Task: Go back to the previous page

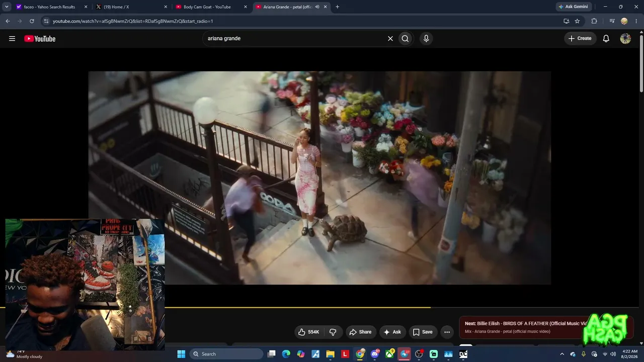Action: pyautogui.click(x=8, y=21)
